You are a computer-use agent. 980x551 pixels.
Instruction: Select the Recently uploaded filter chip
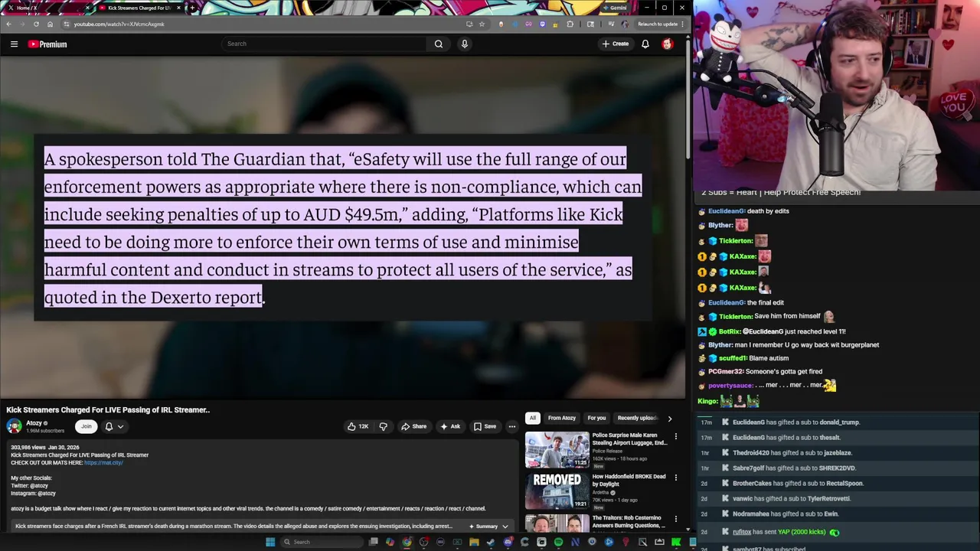[x=637, y=418]
